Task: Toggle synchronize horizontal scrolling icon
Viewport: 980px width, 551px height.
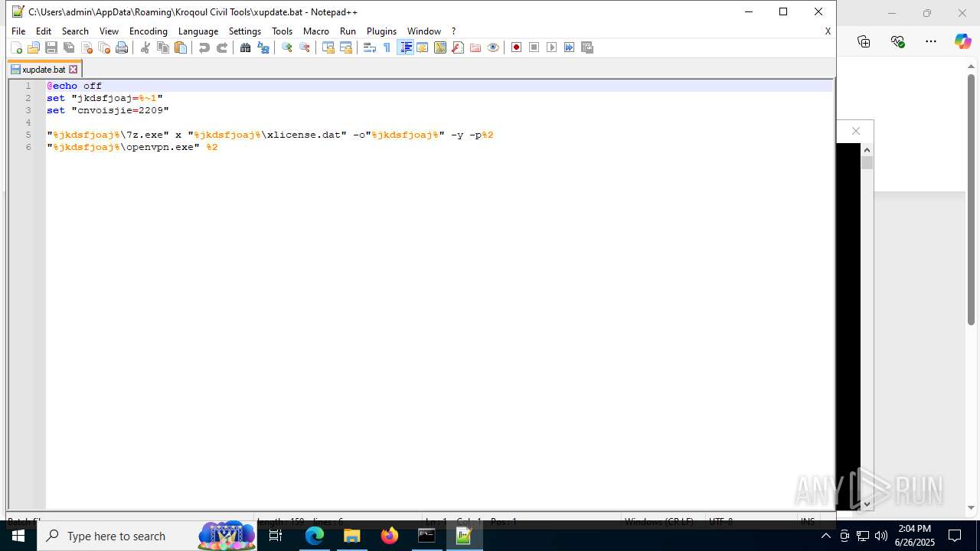Action: point(346,47)
